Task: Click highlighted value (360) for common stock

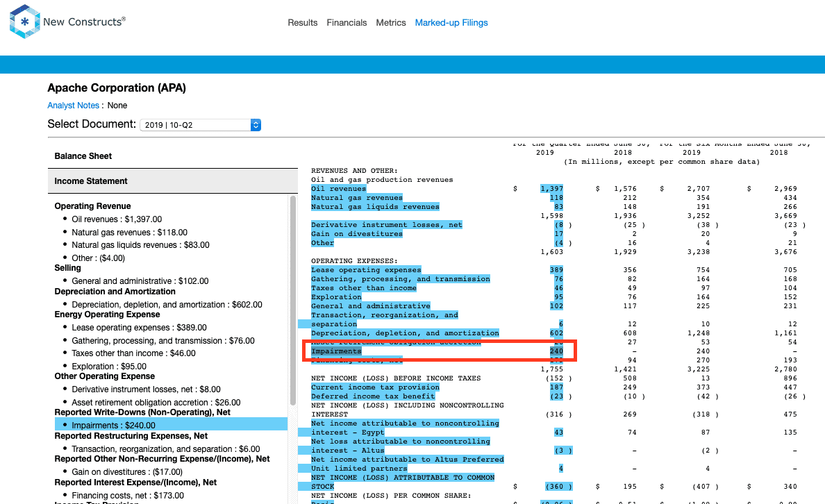Action: (x=558, y=487)
